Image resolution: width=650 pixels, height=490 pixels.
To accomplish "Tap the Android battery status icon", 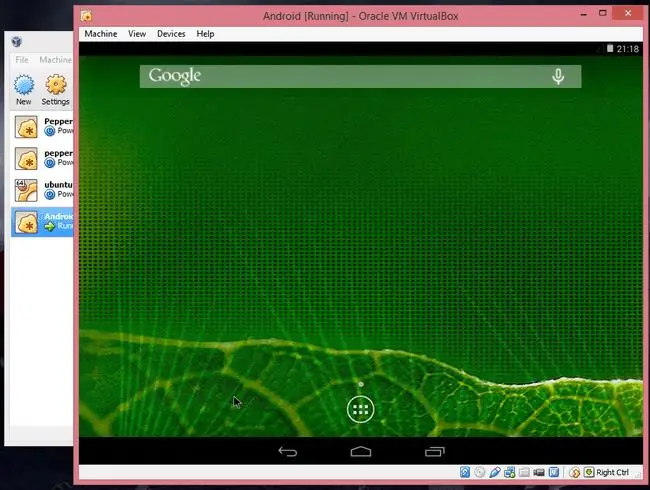I will coord(610,49).
